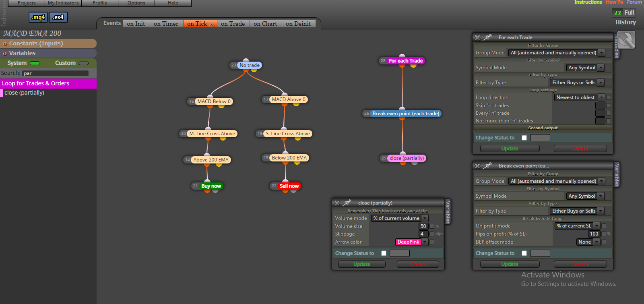Open the wrench tools icon

pyautogui.click(x=626, y=40)
